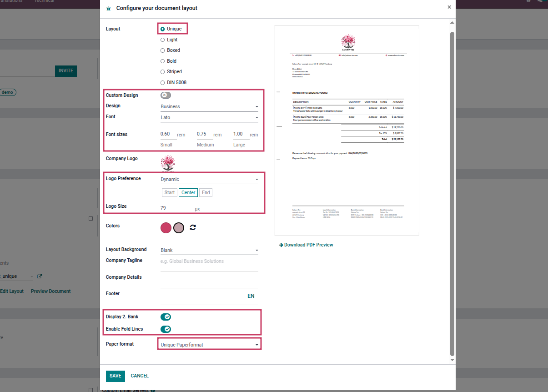Open external link icon beside layout field
Viewport: 548px width, 392px height.
40,276
